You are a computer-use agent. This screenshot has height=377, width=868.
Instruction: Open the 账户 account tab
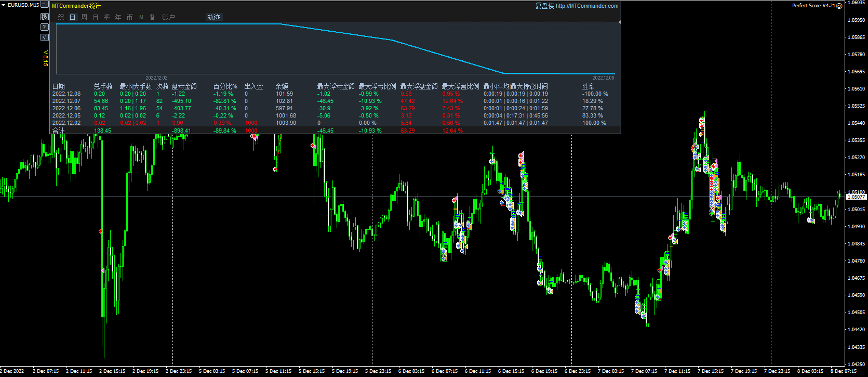point(168,17)
